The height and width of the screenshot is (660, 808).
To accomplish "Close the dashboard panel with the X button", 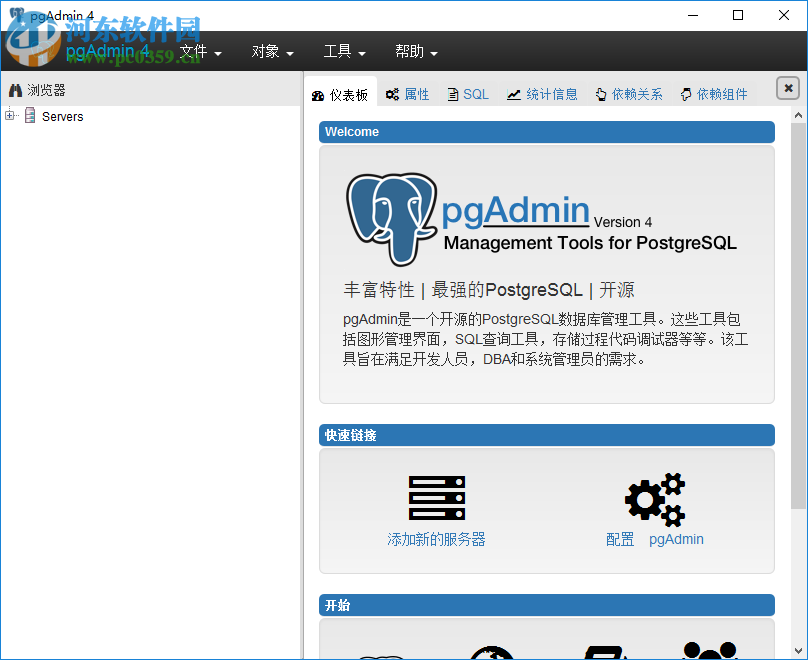I will [x=787, y=88].
